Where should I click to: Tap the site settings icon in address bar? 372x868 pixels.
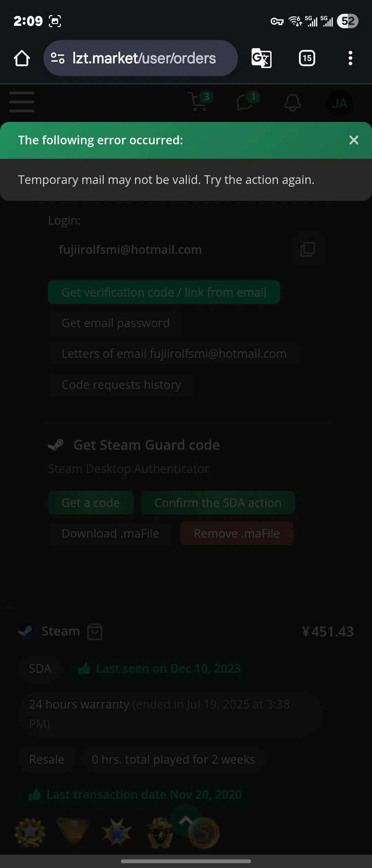tap(58, 58)
